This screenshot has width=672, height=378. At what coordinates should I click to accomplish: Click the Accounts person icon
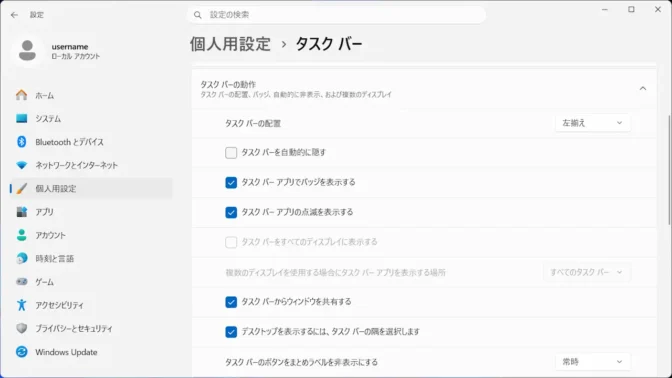21,235
